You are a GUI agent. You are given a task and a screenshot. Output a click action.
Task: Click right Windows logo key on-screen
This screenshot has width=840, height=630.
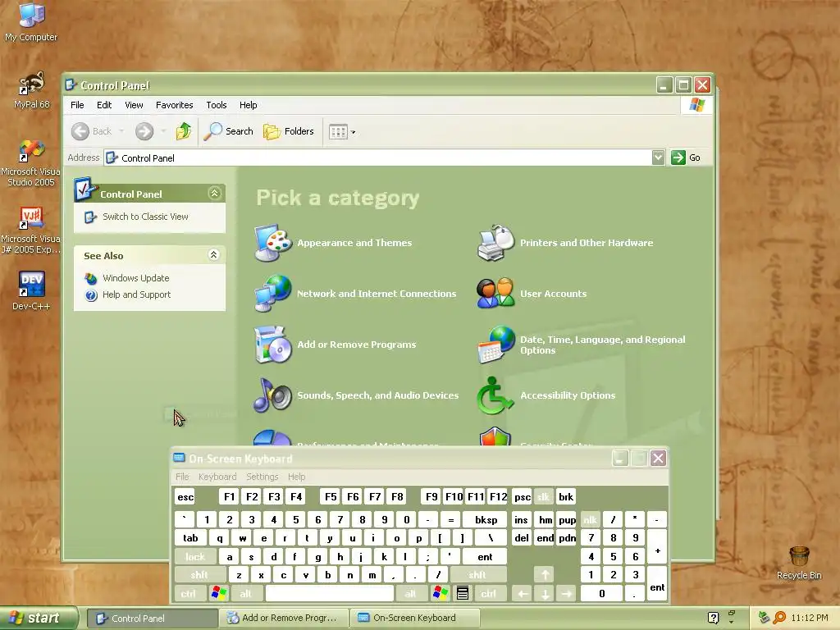[441, 593]
